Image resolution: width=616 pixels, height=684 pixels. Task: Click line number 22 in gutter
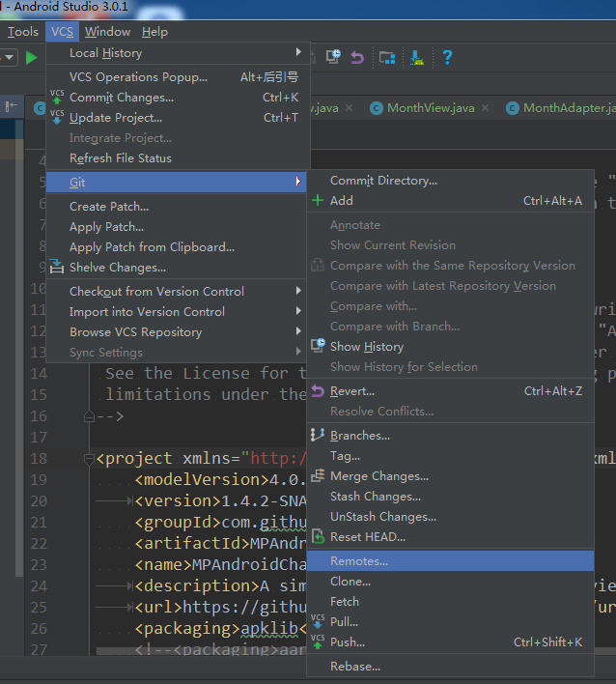39,544
